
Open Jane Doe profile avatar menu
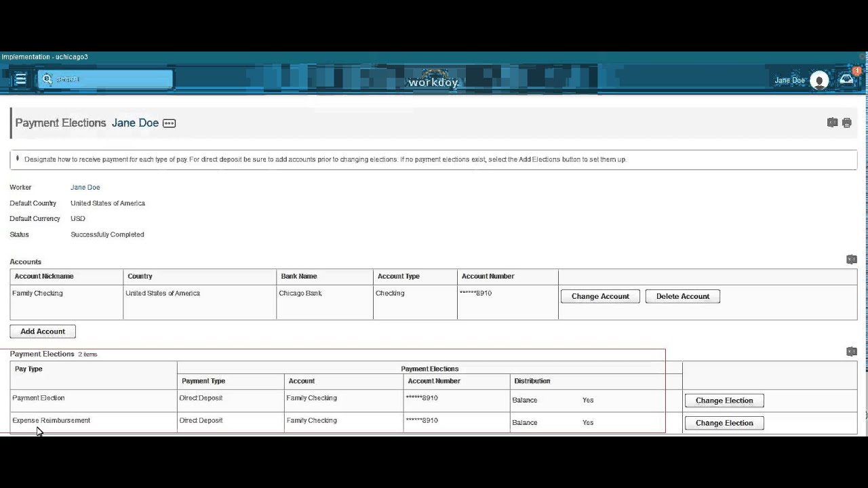pos(819,80)
